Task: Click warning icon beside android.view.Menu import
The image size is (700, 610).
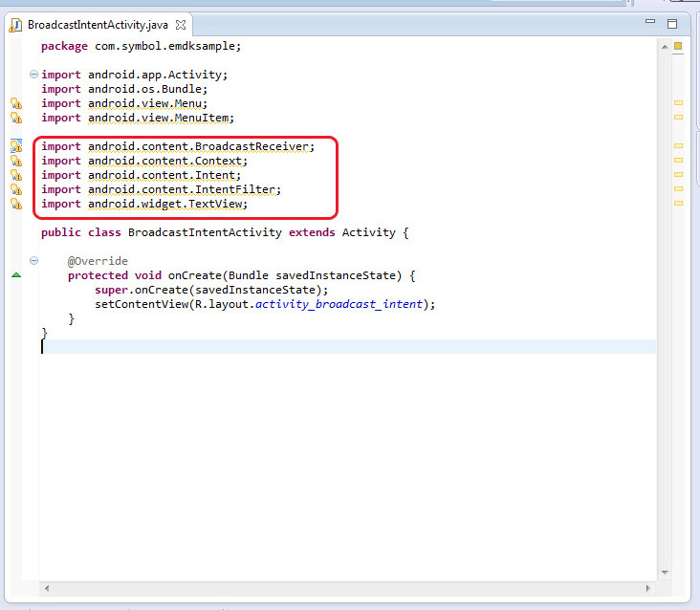Action: click(15, 103)
